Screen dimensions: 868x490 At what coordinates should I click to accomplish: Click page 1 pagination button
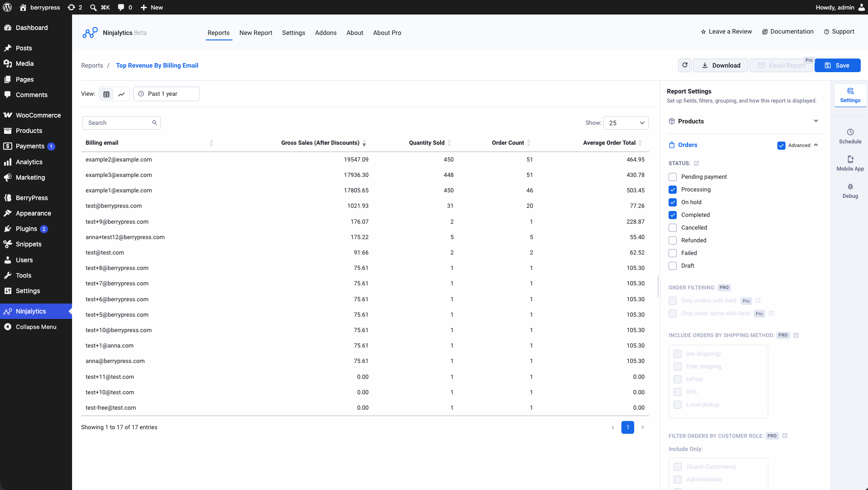pyautogui.click(x=628, y=427)
